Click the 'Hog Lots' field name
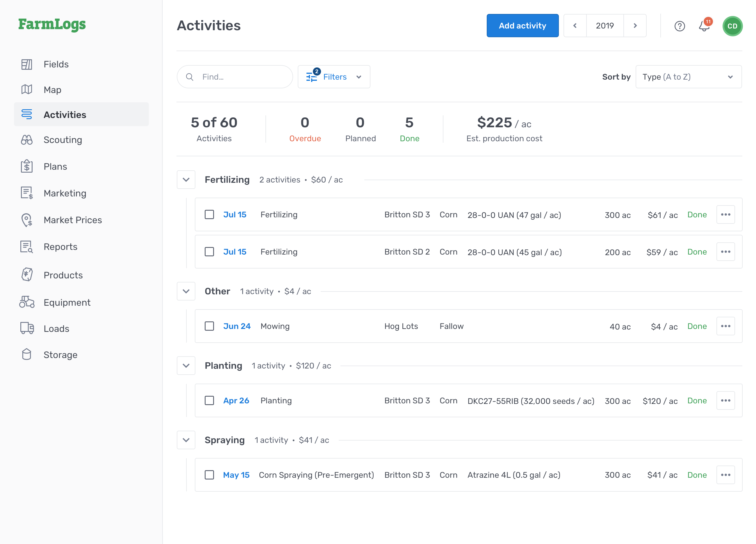Image resolution: width=756 pixels, height=544 pixels. (401, 326)
